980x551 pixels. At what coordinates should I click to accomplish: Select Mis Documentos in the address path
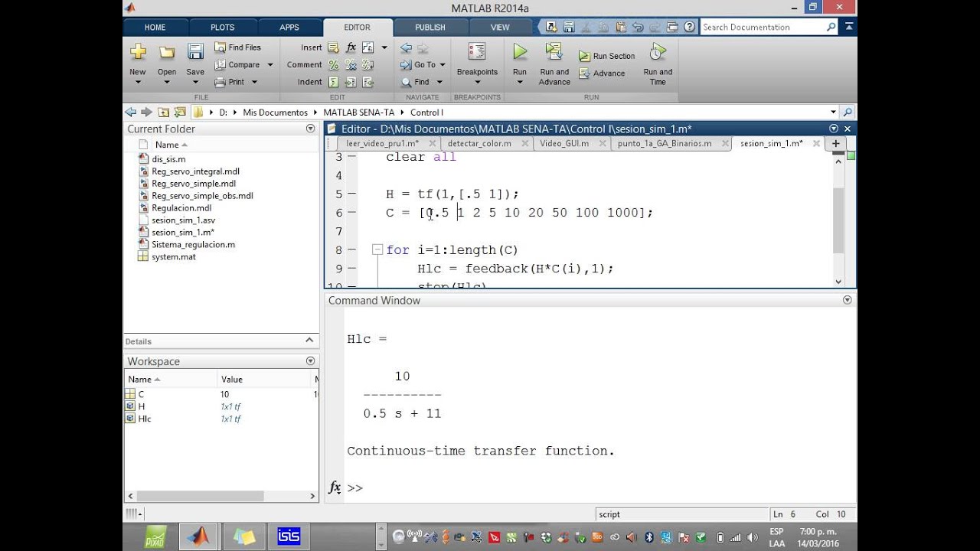click(x=275, y=112)
